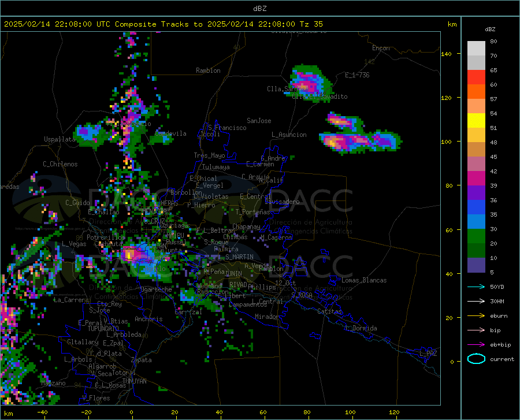Click the C_Chilenos map label
This screenshot has width=520, height=420.
60,164
